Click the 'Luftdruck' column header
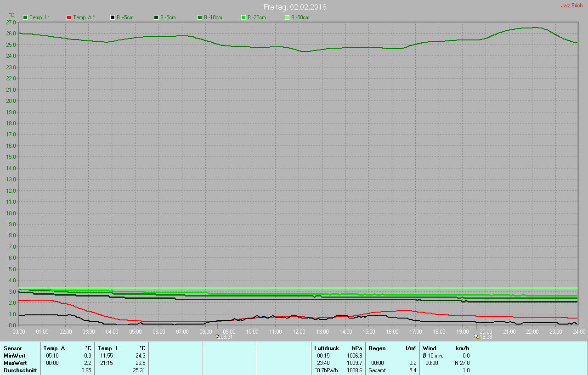Viewport: 588px width, 375px height. pos(327,348)
